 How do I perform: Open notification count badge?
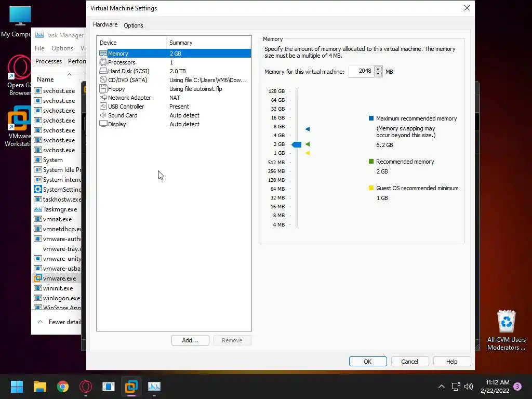click(x=517, y=387)
